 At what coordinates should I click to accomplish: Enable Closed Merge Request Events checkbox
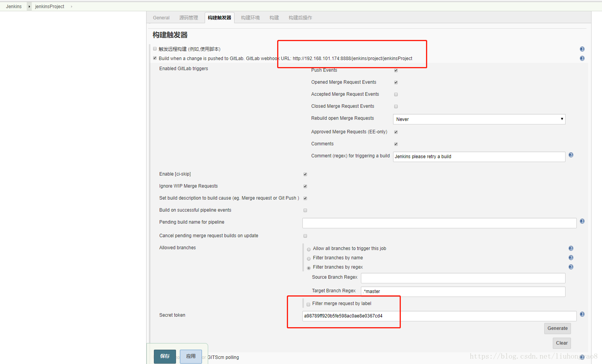tap(396, 107)
